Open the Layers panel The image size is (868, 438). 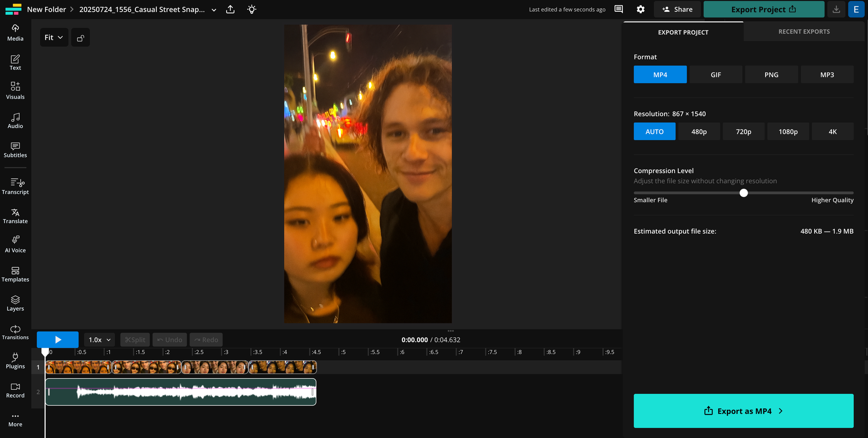coord(15,303)
